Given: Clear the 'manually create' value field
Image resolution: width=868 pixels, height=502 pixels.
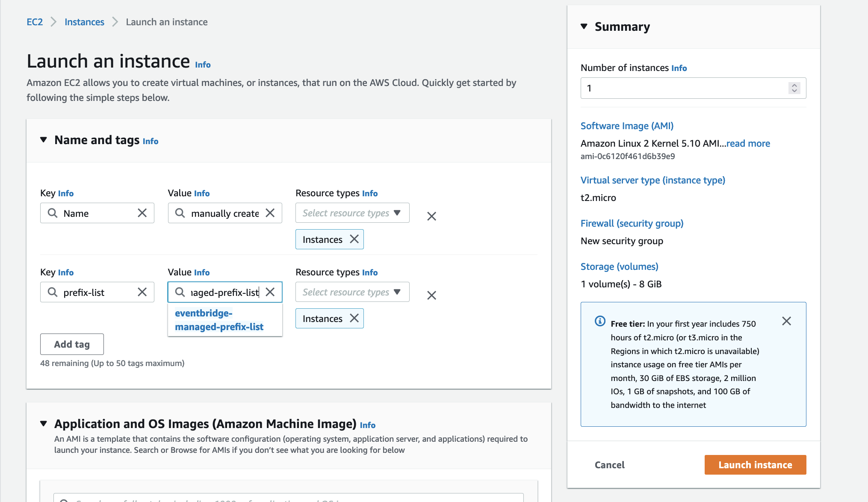Looking at the screenshot, I should [270, 213].
